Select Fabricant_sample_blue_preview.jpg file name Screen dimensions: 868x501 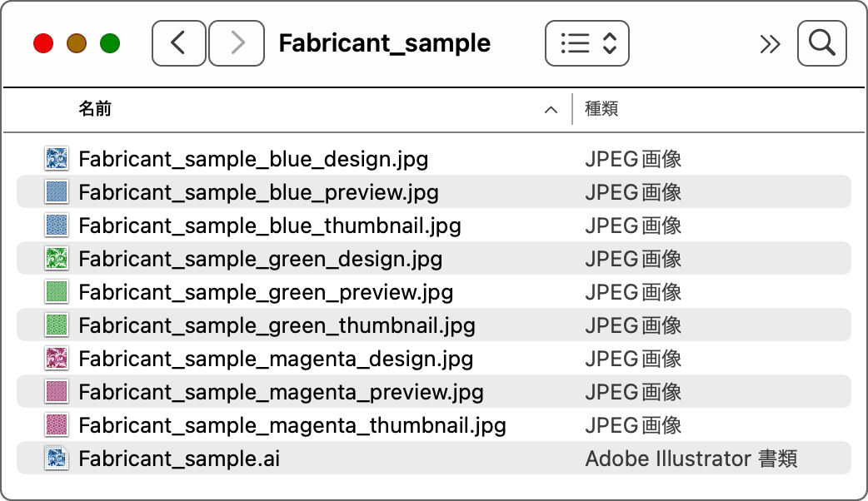point(258,193)
